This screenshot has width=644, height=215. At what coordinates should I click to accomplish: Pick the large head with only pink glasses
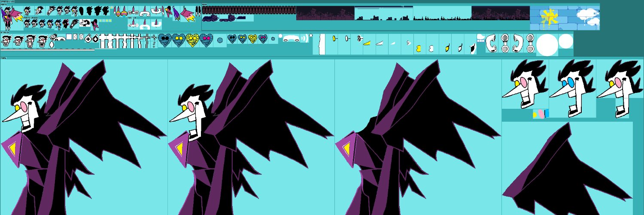pos(619,88)
